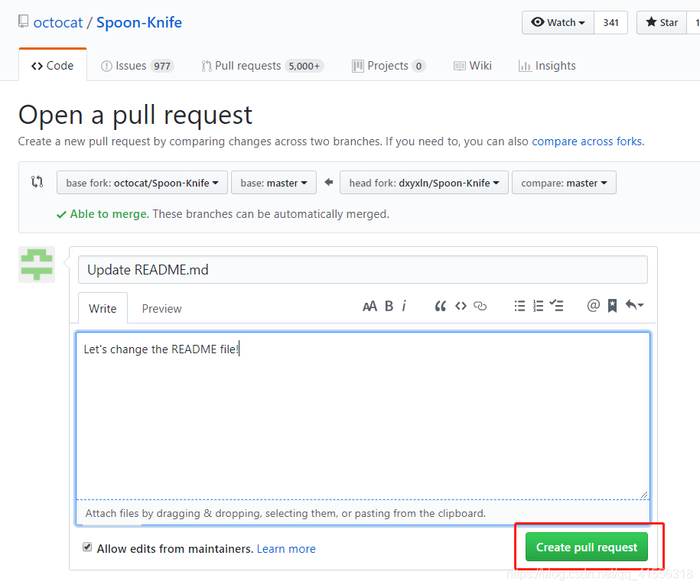Click into the comment body text area
Image resolution: width=700 pixels, height=588 pixels.
tap(363, 415)
